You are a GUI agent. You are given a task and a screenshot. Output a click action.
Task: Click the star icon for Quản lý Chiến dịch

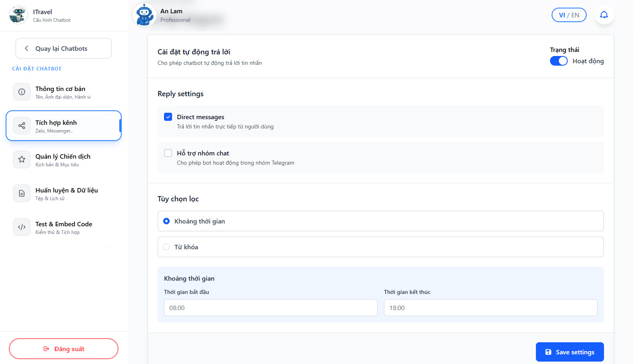[22, 159]
